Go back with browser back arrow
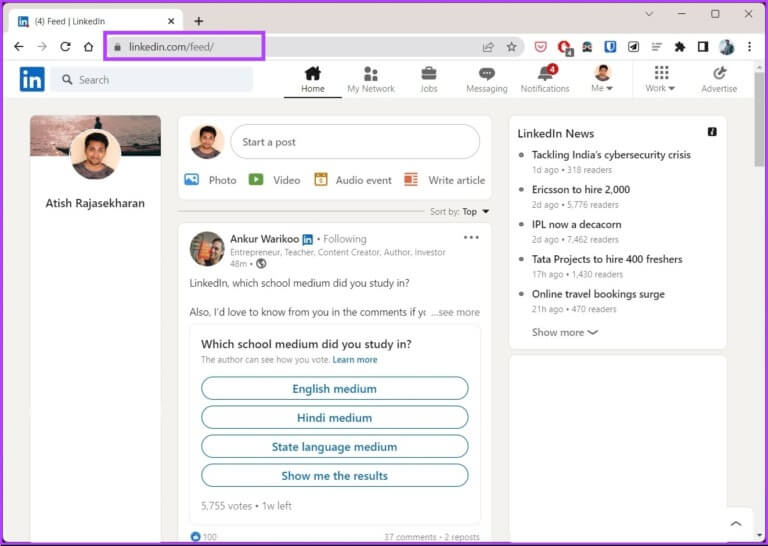Image resolution: width=768 pixels, height=546 pixels. click(19, 47)
